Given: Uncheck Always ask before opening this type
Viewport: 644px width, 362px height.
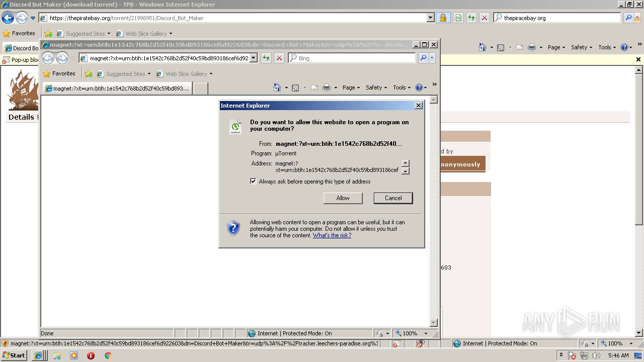Looking at the screenshot, I should tap(253, 182).
